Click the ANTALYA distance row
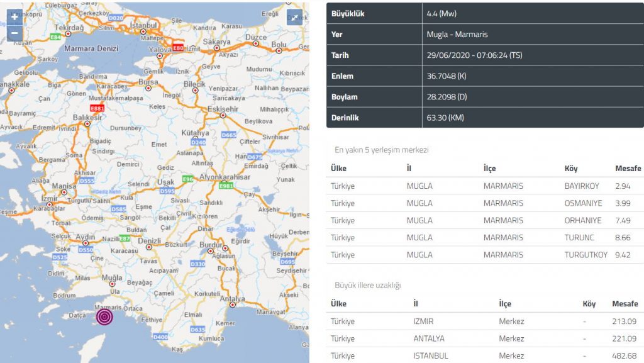 485,338
